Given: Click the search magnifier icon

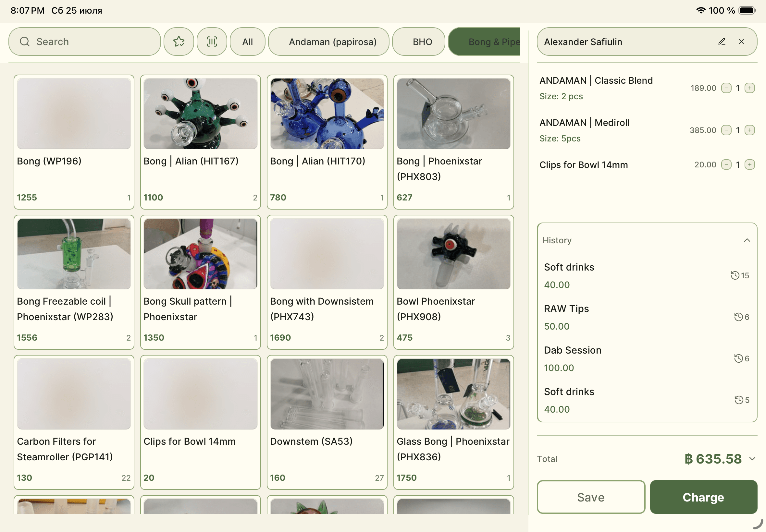Looking at the screenshot, I should 25,42.
